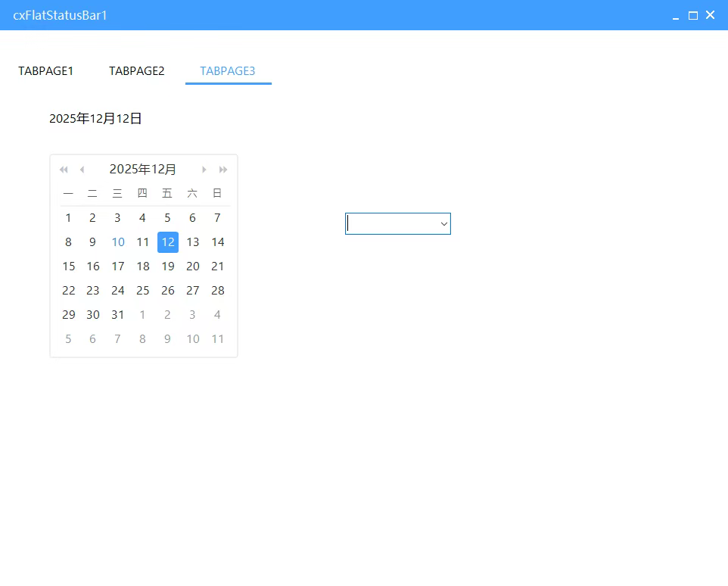
Task: Expand the empty combo box dropdown arrow
Action: (444, 224)
